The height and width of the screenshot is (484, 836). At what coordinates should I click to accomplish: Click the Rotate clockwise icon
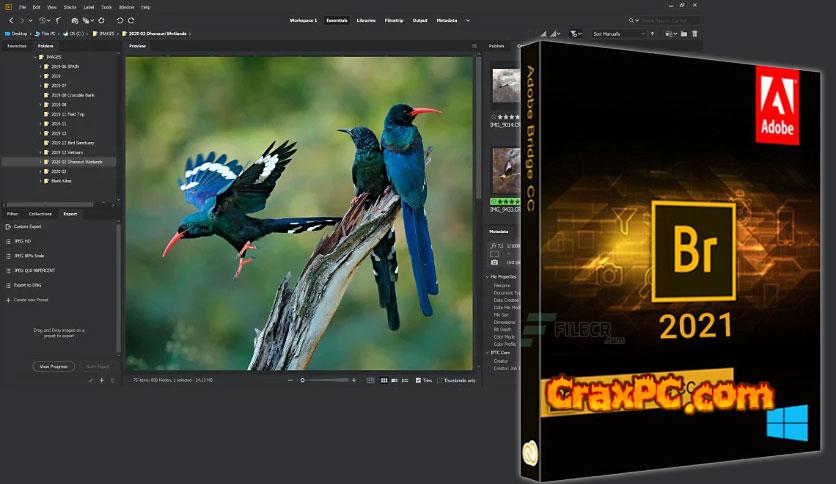132,20
